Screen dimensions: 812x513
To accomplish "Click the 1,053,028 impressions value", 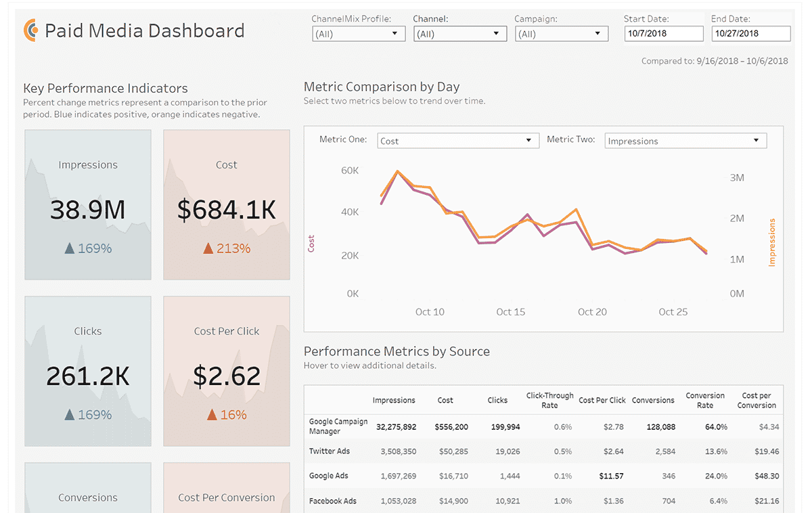I will click(x=399, y=501).
